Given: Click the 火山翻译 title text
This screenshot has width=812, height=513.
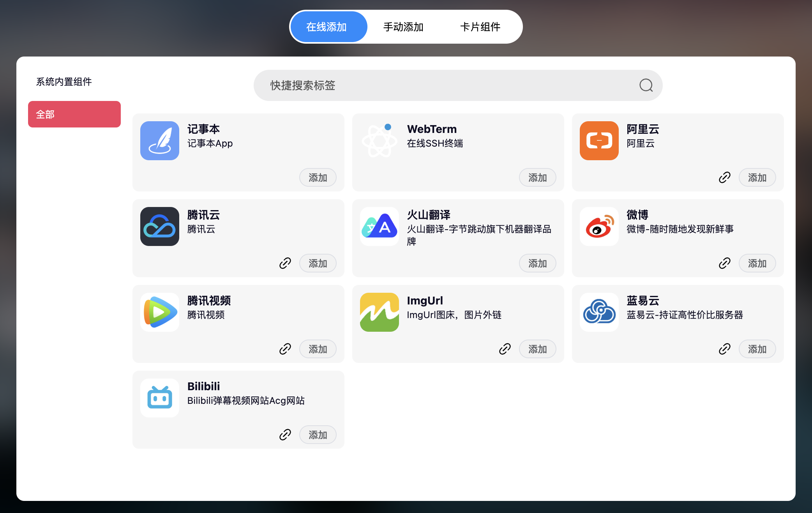Looking at the screenshot, I should tap(429, 215).
